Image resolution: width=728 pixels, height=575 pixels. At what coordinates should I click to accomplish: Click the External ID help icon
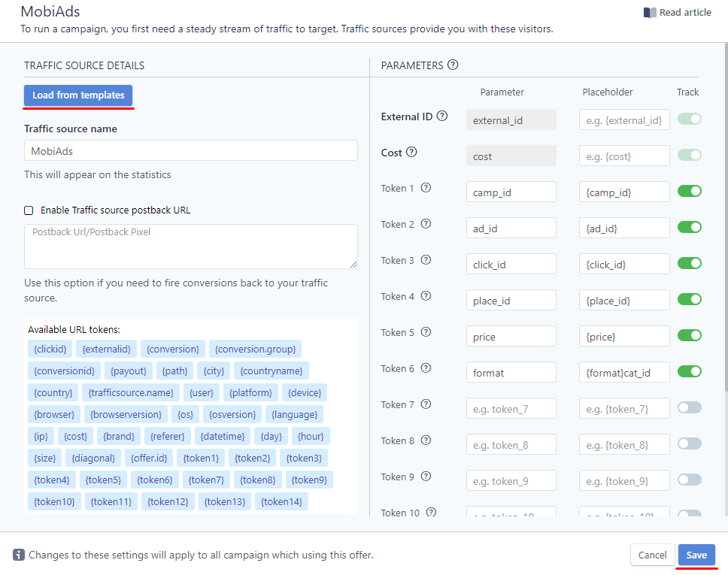click(442, 116)
